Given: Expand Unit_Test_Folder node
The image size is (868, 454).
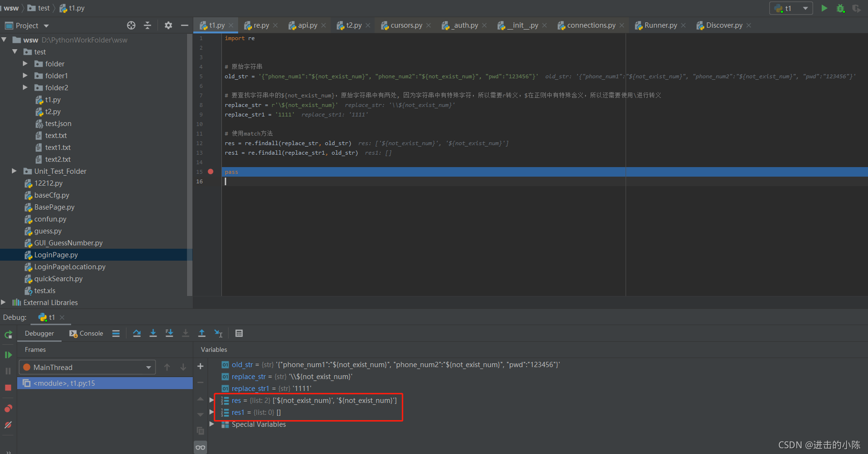Looking at the screenshot, I should tap(14, 171).
